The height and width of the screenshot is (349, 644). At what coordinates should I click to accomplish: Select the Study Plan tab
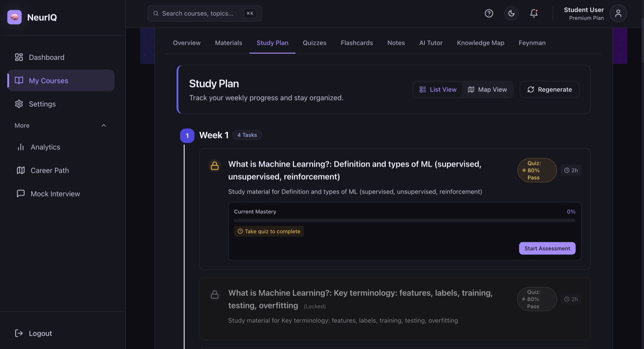pyautogui.click(x=272, y=43)
